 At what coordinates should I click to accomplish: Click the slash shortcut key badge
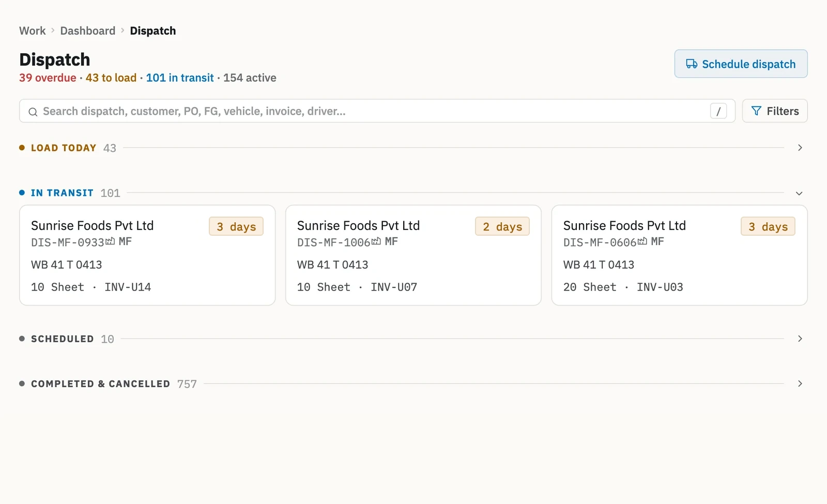pyautogui.click(x=718, y=111)
